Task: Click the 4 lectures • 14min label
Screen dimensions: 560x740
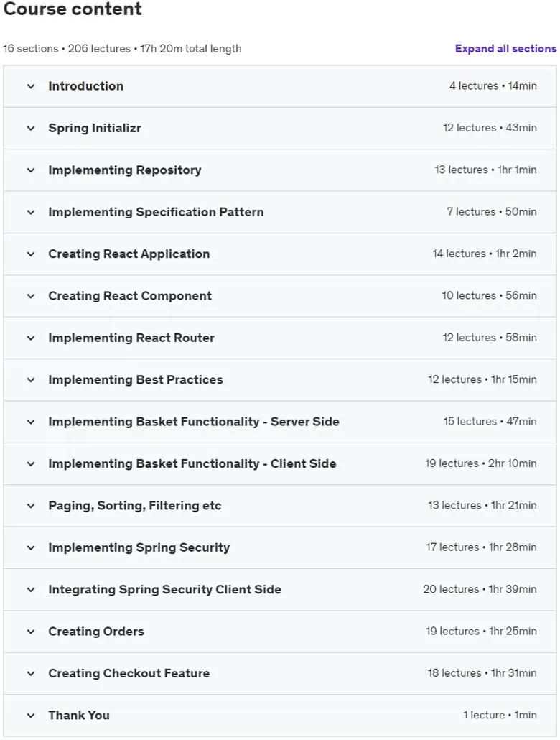Action: tap(493, 86)
